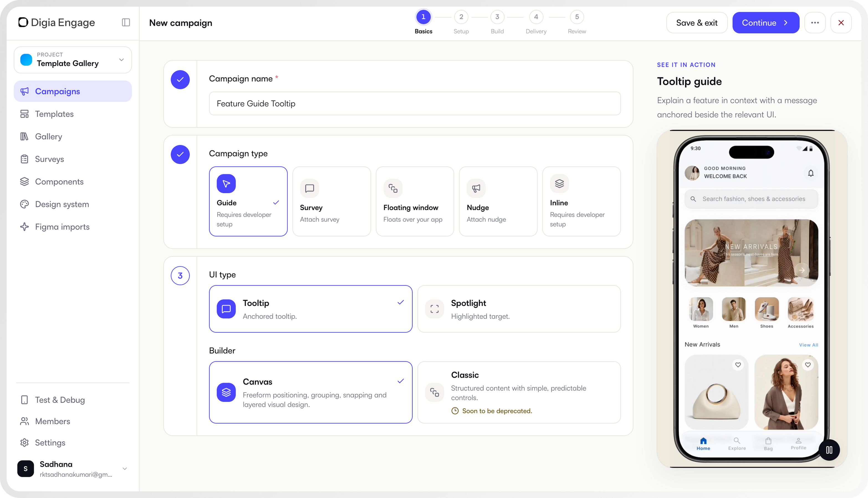Click View All link in phone preview

(808, 345)
